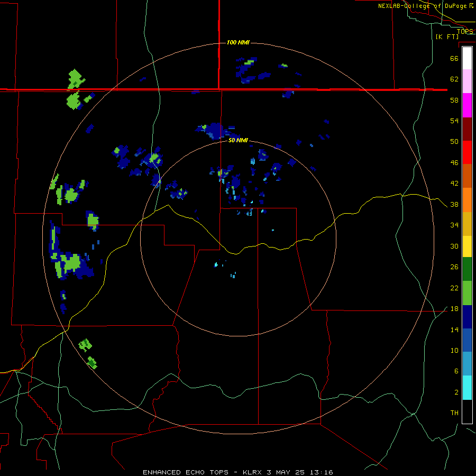476x476 pixels.
Task: Click the 38 legend value
Action: click(454, 204)
